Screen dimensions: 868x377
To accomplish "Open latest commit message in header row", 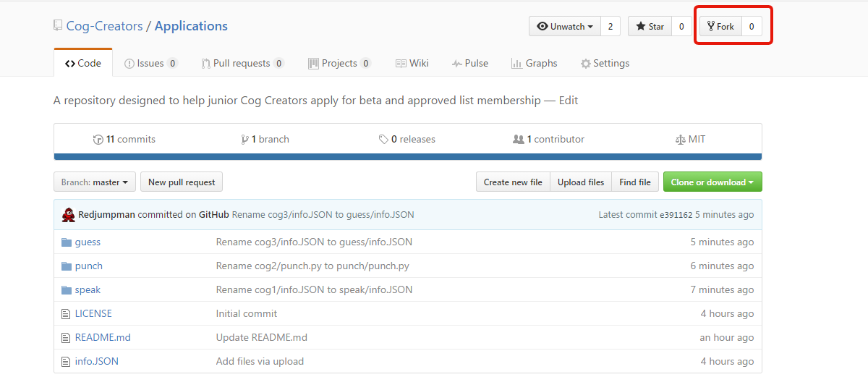I will [323, 215].
